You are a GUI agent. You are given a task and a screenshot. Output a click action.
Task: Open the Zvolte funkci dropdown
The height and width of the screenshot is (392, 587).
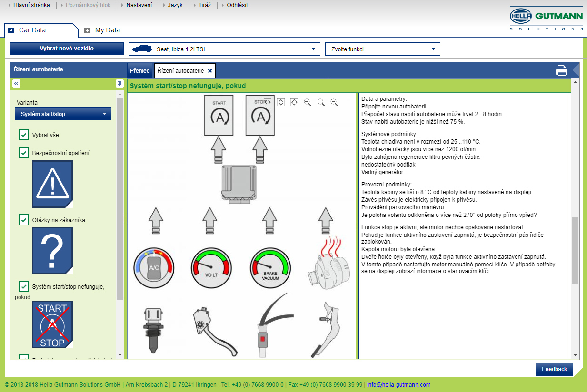click(x=383, y=49)
